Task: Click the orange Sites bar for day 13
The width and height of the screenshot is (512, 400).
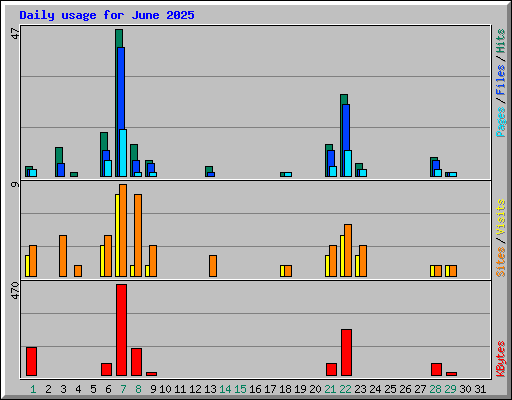Action: click(213, 266)
